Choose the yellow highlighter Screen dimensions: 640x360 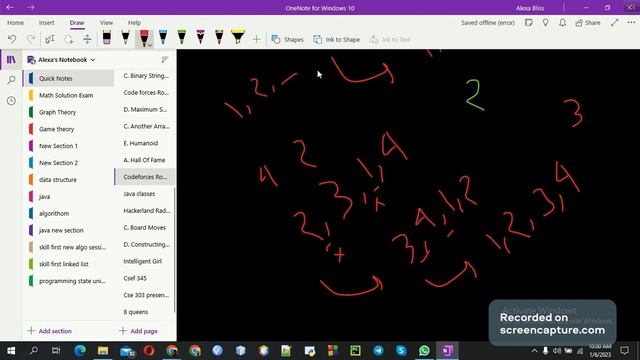[x=238, y=38]
